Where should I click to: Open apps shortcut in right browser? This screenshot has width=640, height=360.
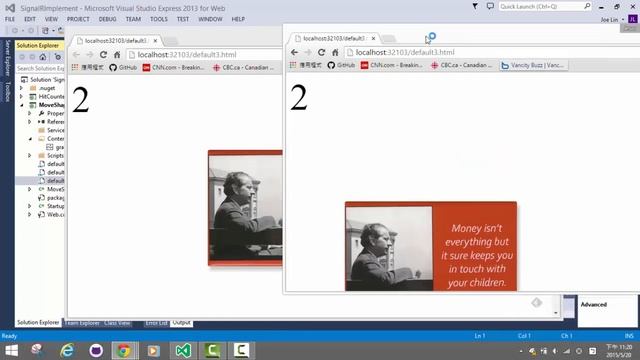(304, 65)
